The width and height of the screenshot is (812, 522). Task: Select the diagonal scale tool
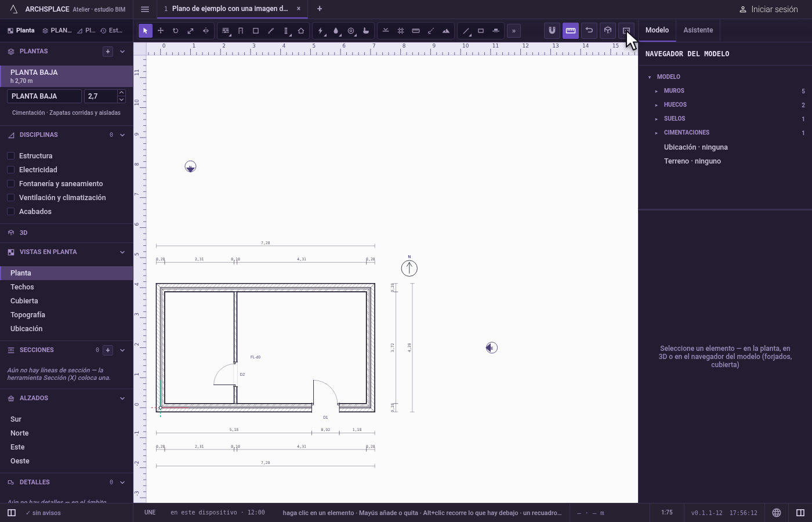click(x=191, y=31)
